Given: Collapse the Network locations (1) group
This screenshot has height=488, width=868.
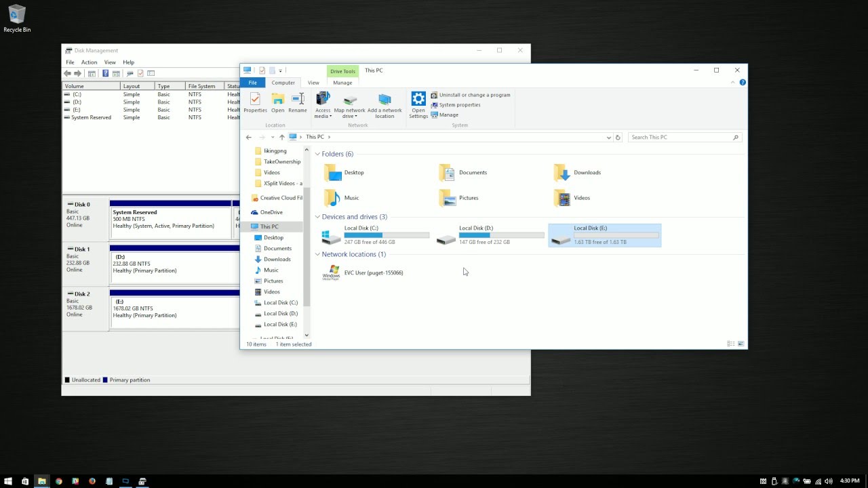Looking at the screenshot, I should pyautogui.click(x=317, y=254).
